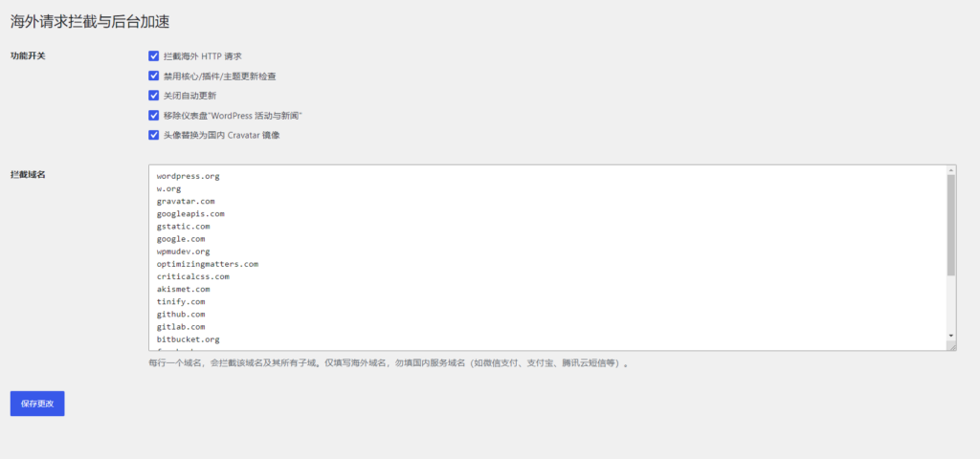Click the 拦截域名 section label
The width and height of the screenshot is (980, 459).
coord(28,175)
